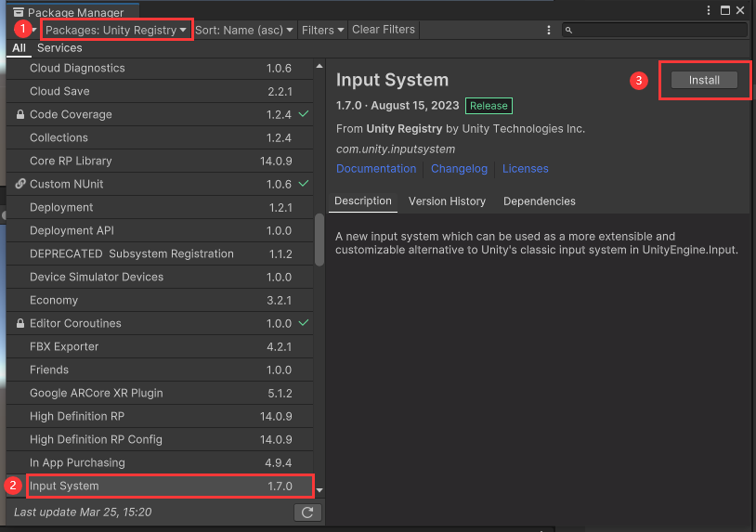Select the Google ARCore XR Plugin package

[x=160, y=393]
